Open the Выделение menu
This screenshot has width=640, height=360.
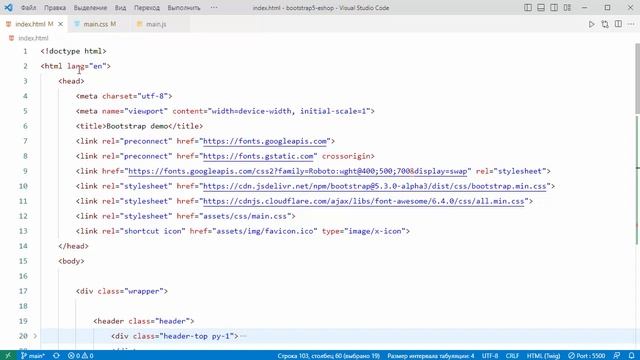(90, 8)
